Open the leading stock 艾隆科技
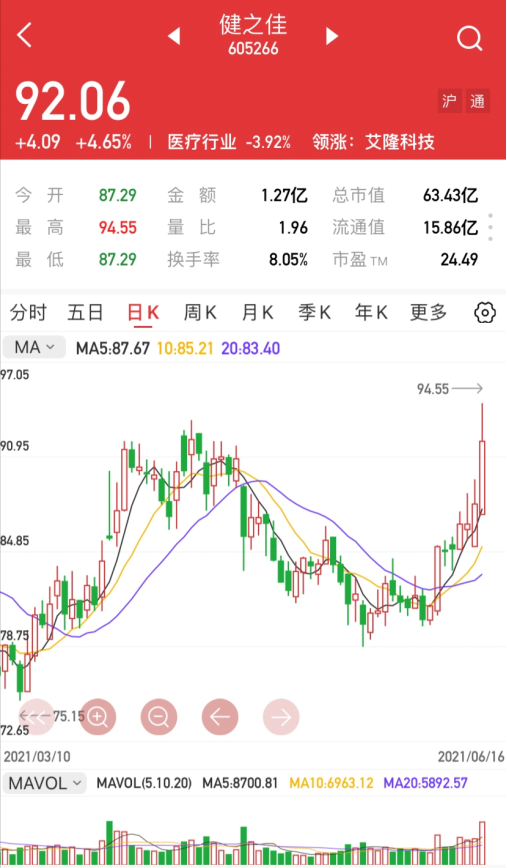This screenshot has width=507, height=868. (400, 142)
